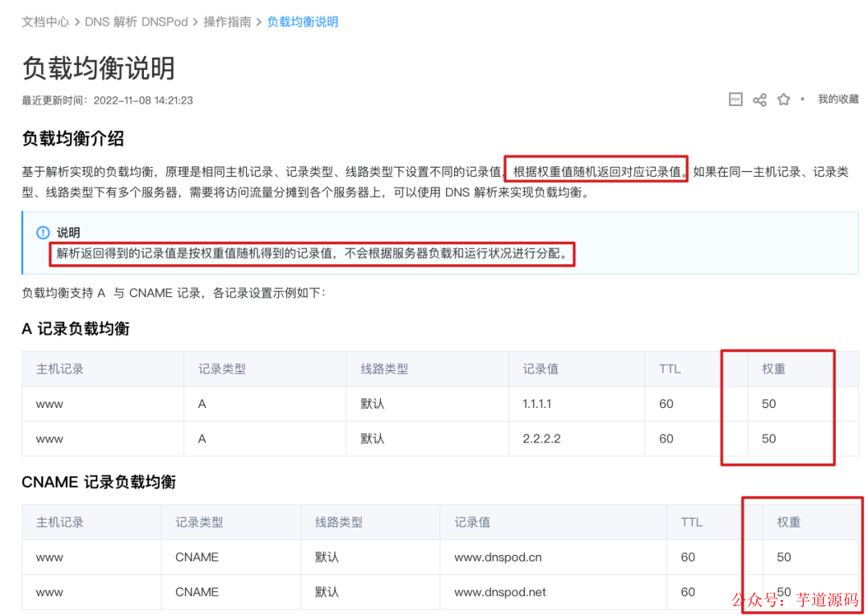Click the share icon
The width and height of the screenshot is (868, 616).
point(759,100)
